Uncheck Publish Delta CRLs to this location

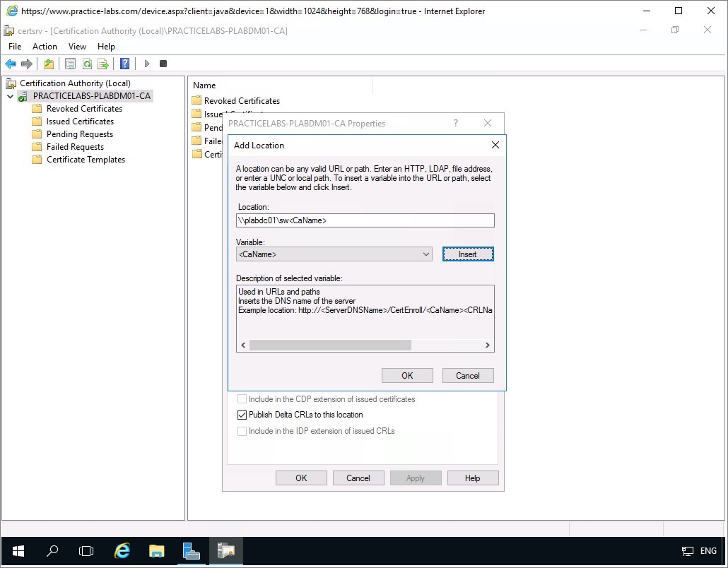coord(242,415)
